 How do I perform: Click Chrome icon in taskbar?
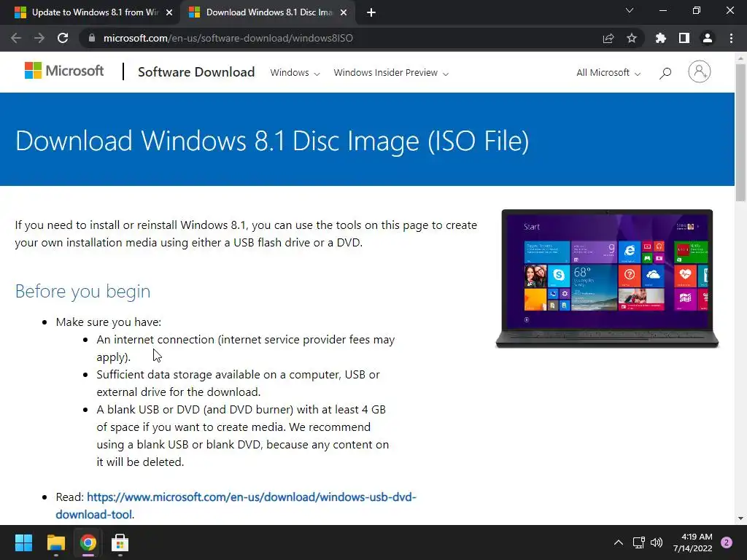coord(88,542)
